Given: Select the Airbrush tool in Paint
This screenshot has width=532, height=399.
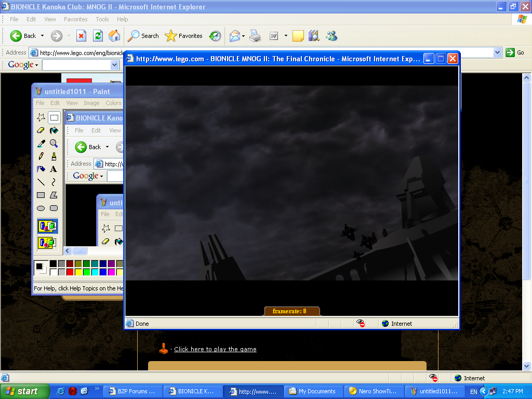Looking at the screenshot, I should (x=41, y=169).
